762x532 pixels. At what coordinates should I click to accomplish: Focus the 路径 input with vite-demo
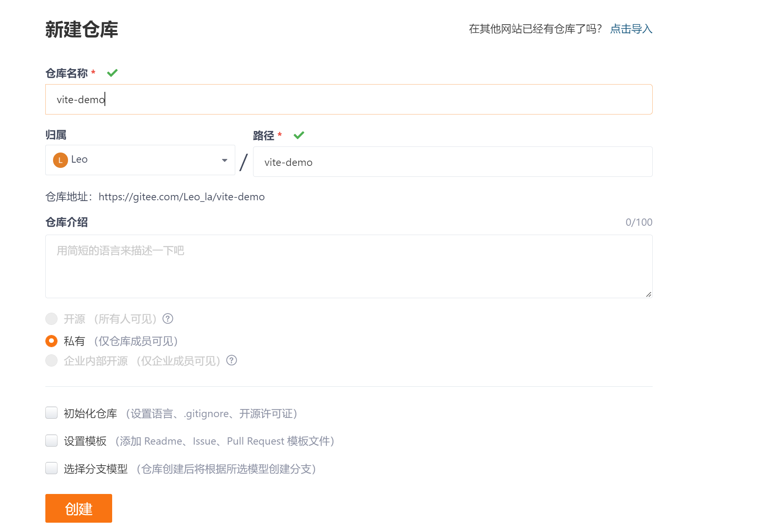(453, 162)
